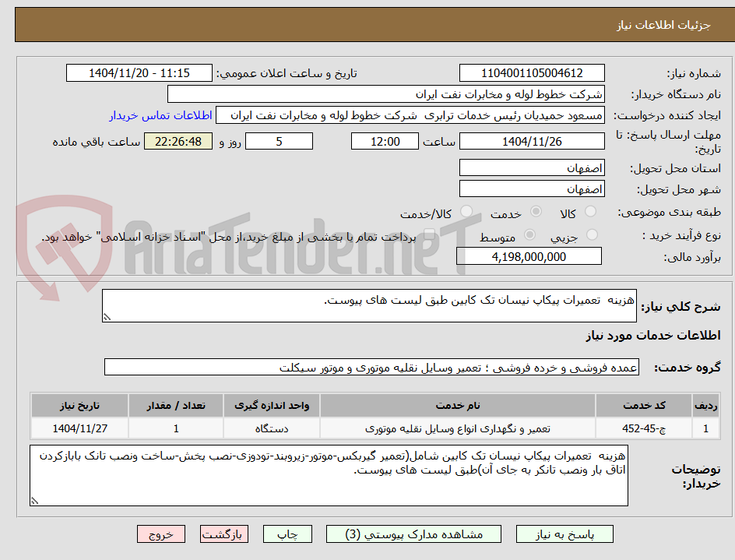Toggle the اسناد خزانه اسلامی payment checkbox
The image size is (735, 560).
click(428, 234)
